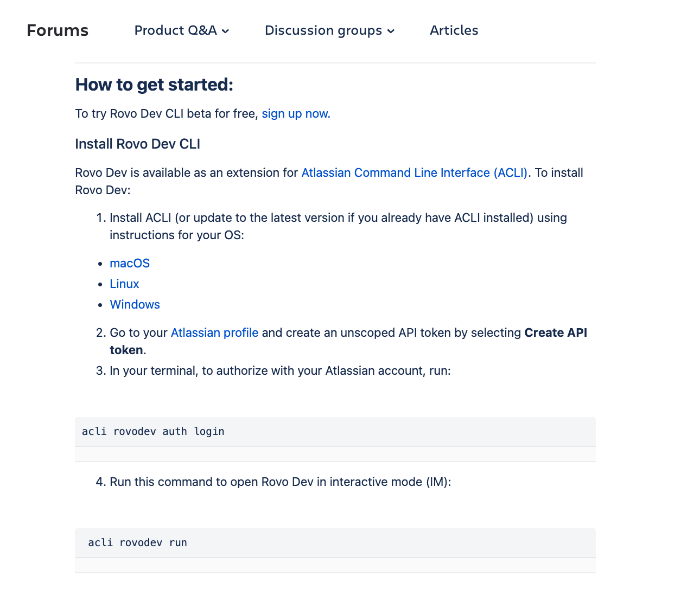The width and height of the screenshot is (700, 589).
Task: Click the 'How to get started:' heading
Action: (154, 85)
